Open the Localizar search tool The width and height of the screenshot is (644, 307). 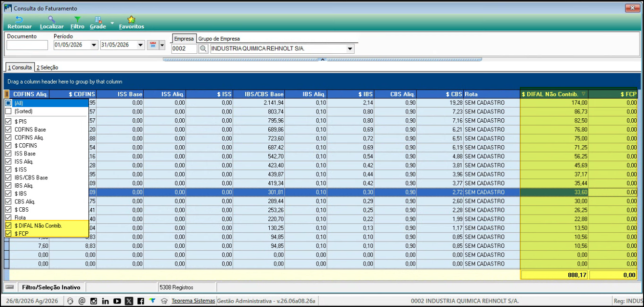(x=51, y=22)
